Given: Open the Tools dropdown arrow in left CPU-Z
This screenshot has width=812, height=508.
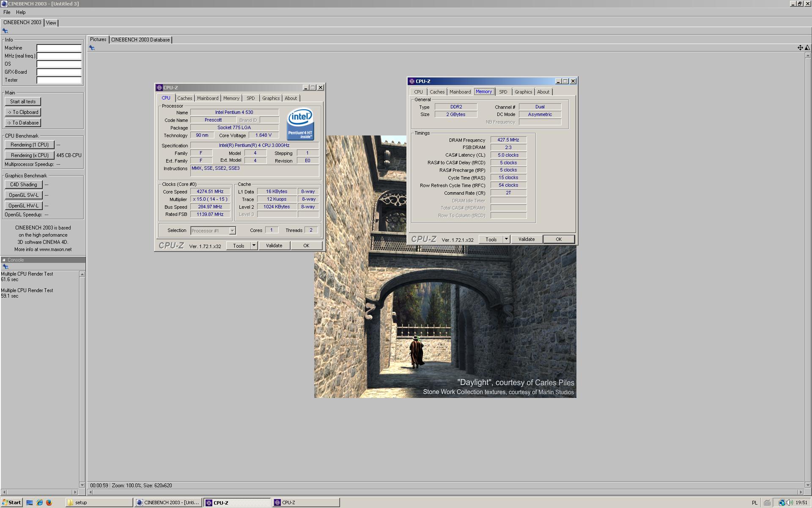Looking at the screenshot, I should tap(254, 246).
